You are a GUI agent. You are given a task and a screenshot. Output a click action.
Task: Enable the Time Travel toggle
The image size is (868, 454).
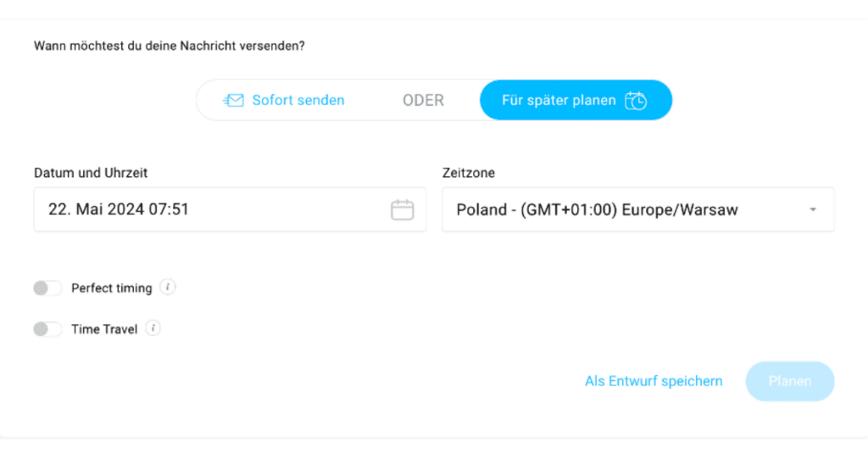tap(47, 329)
